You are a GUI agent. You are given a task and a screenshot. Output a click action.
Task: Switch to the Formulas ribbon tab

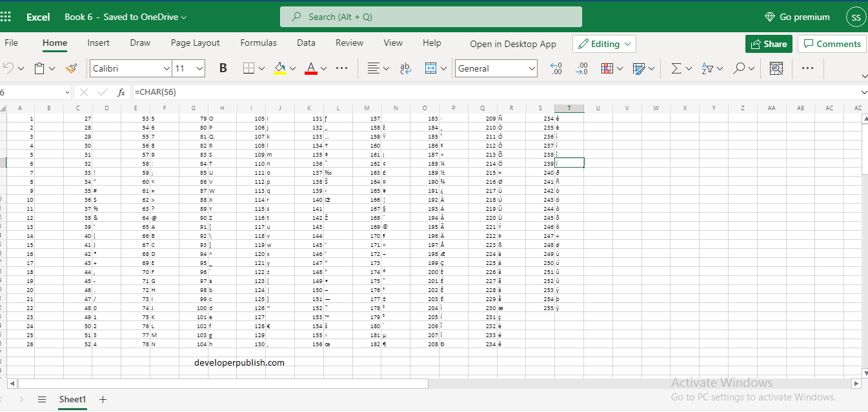pyautogui.click(x=258, y=43)
